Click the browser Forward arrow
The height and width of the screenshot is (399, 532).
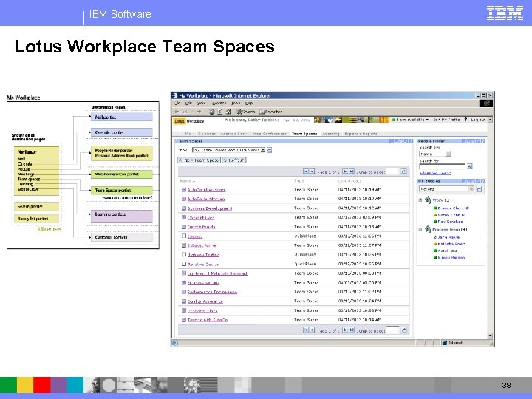199,112
